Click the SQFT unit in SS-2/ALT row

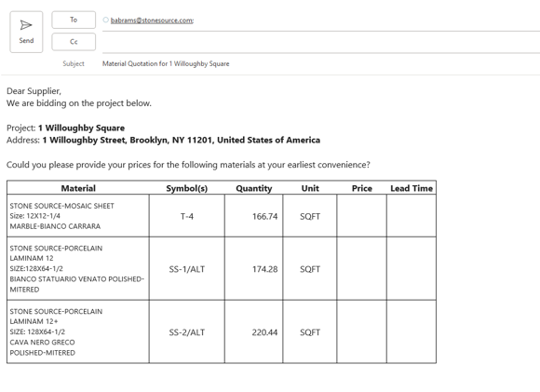click(x=310, y=332)
